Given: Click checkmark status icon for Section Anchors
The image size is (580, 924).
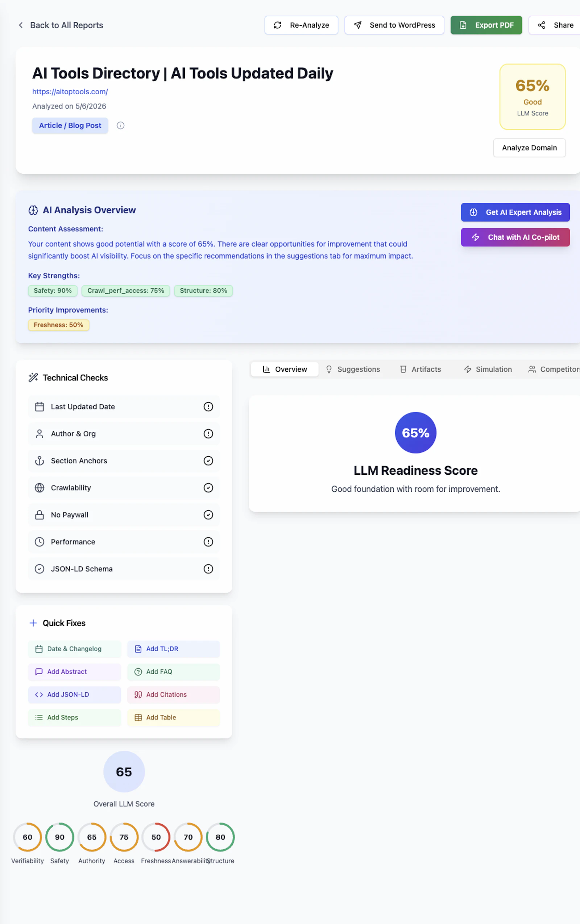Looking at the screenshot, I should coord(208,461).
